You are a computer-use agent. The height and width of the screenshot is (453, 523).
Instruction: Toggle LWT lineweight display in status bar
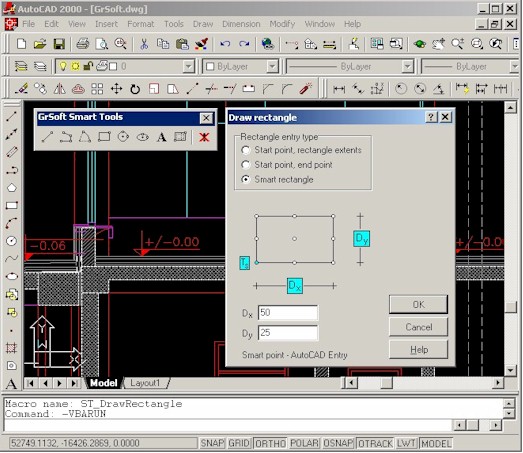406,443
